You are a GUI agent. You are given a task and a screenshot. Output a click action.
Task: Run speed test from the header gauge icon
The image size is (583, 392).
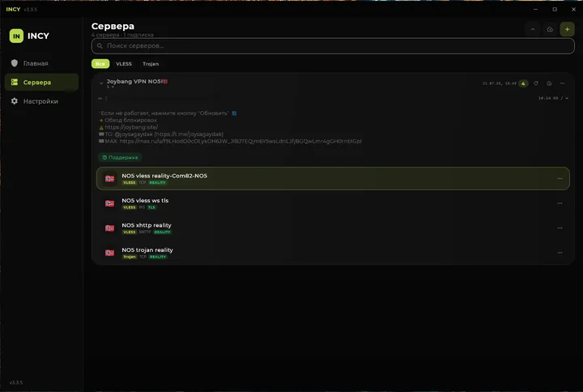[550, 29]
